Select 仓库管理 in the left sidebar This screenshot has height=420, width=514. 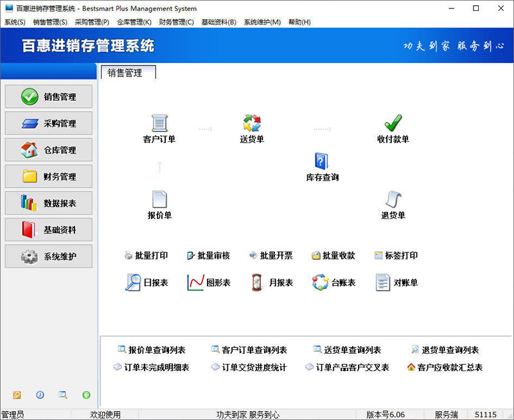(x=48, y=150)
